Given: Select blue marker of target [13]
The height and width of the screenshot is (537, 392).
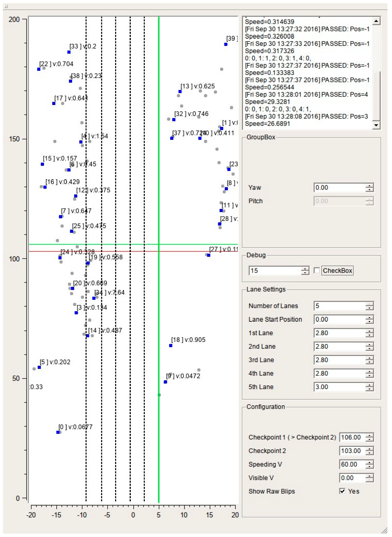Looking at the screenshot, I should 180,92.
